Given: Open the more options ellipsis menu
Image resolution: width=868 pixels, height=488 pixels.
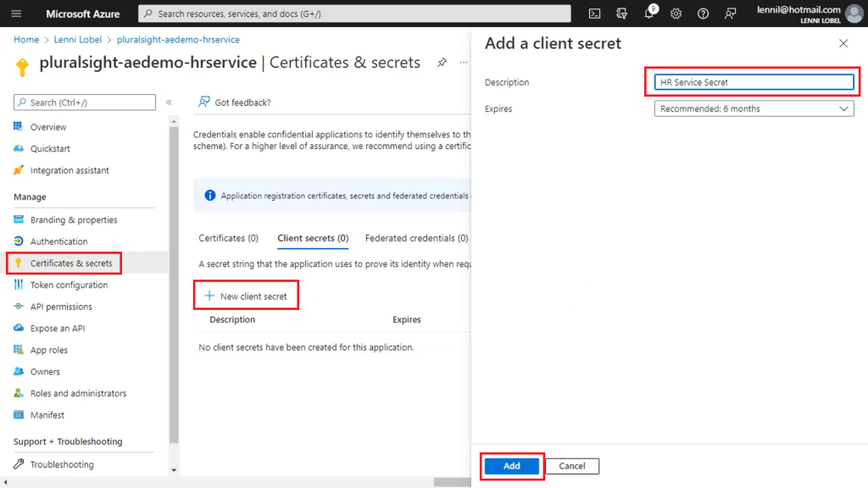Looking at the screenshot, I should (x=464, y=63).
